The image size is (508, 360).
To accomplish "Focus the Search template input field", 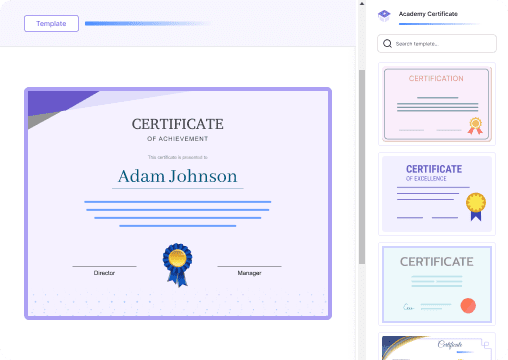I will pyautogui.click(x=437, y=43).
